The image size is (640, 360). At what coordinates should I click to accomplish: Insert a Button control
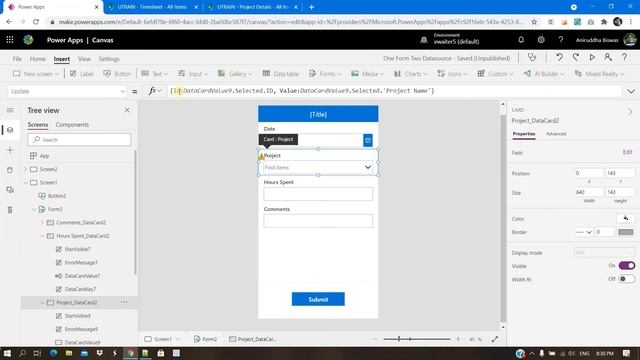point(117,73)
